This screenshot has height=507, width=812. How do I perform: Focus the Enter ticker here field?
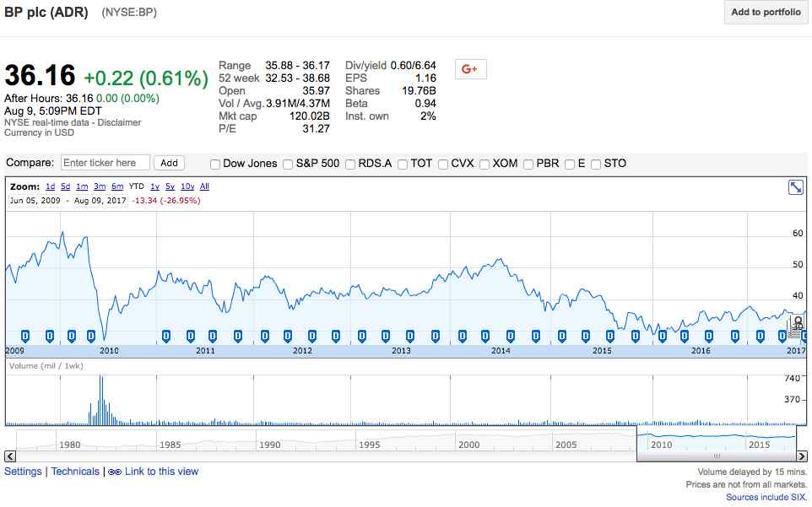click(x=106, y=163)
